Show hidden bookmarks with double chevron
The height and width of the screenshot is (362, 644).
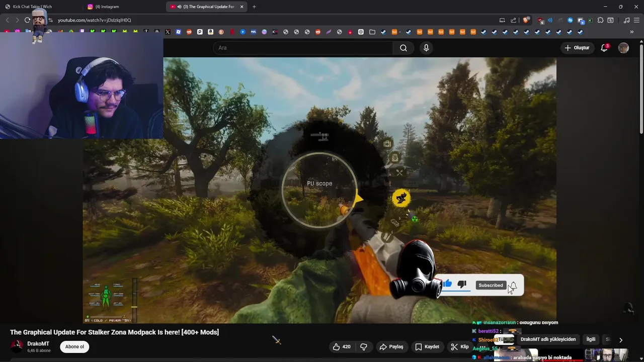pyautogui.click(x=632, y=32)
